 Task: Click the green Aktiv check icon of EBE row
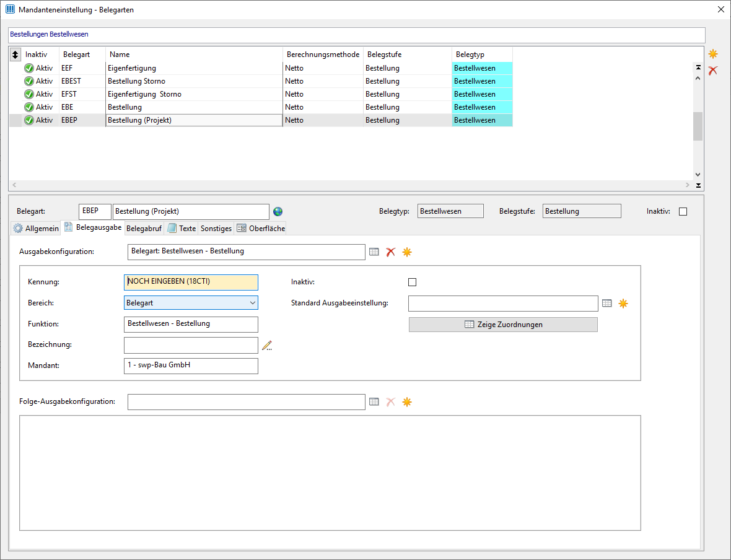[29, 107]
